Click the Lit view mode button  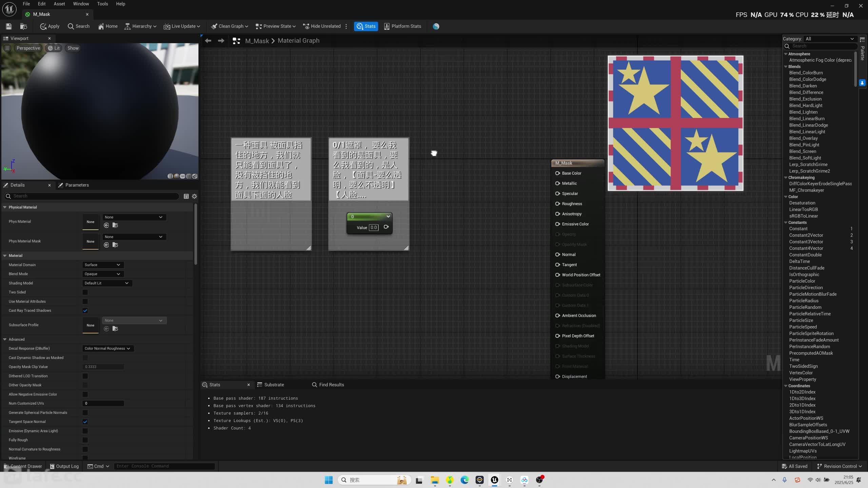click(54, 48)
